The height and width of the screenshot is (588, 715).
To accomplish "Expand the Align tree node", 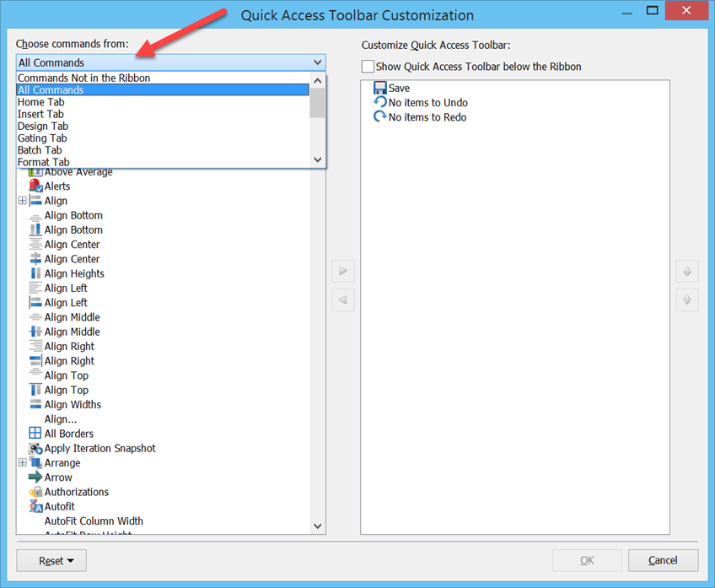I will [x=22, y=201].
